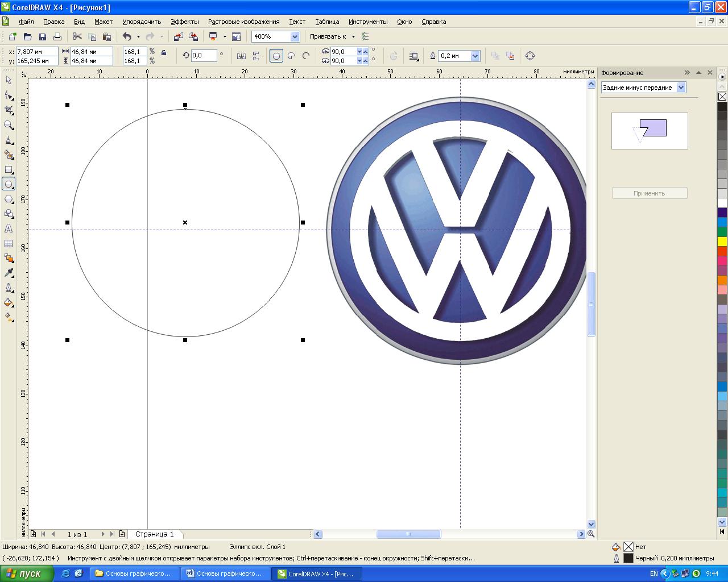Open the Правка menu
The height and width of the screenshot is (582, 728).
(x=53, y=22)
